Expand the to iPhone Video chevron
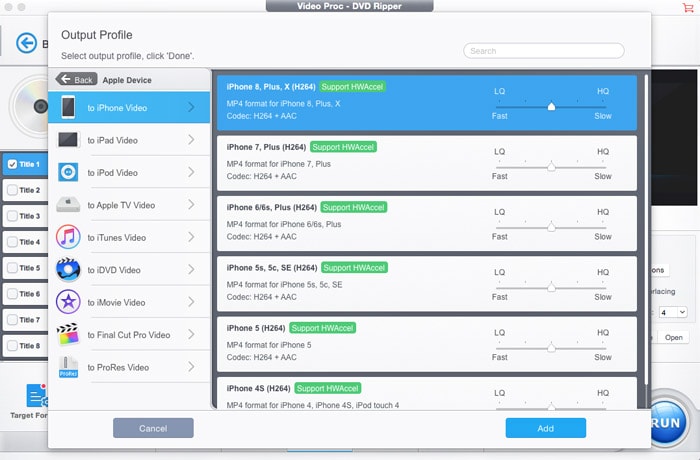 point(191,107)
